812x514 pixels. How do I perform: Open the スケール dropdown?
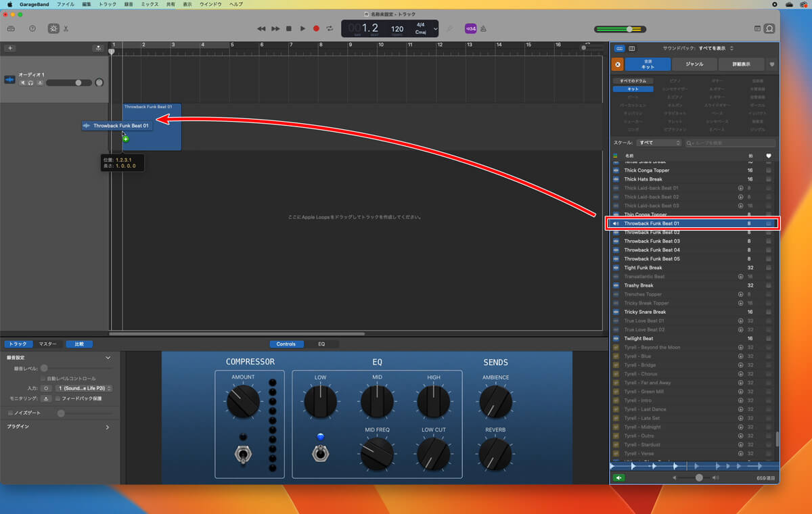tap(660, 143)
